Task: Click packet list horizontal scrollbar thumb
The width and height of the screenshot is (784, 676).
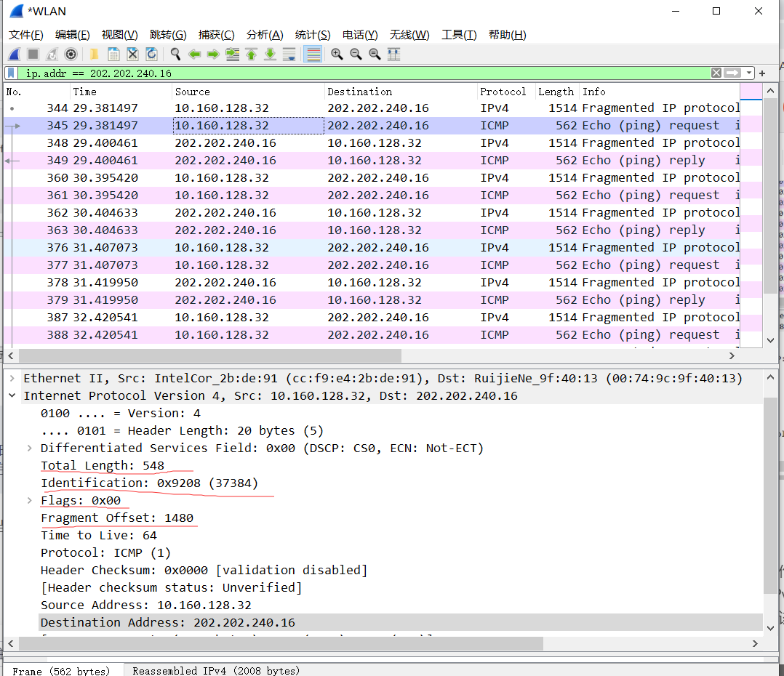Action: 210,355
